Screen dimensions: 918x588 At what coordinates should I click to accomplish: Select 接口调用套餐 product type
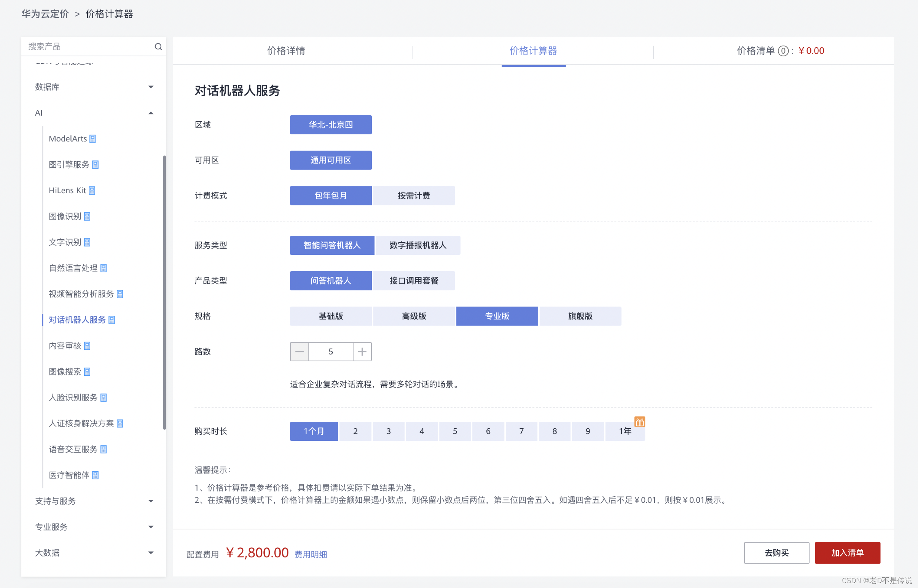pyautogui.click(x=414, y=281)
